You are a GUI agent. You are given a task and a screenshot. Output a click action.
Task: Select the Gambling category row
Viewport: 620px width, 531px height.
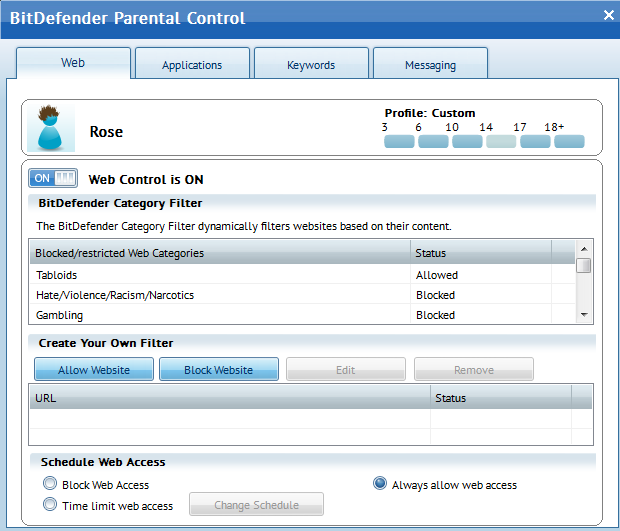220,315
